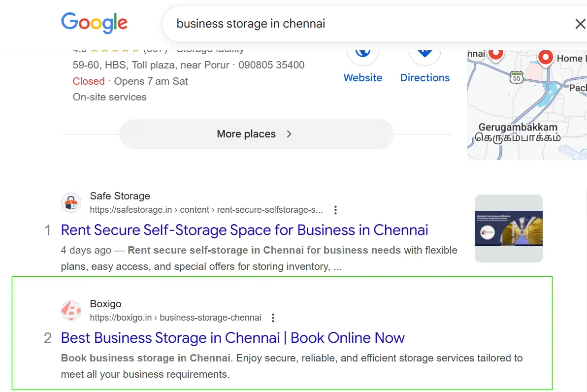Open Best Business Storage in Chennai result
This screenshot has width=587, height=392.
point(232,338)
